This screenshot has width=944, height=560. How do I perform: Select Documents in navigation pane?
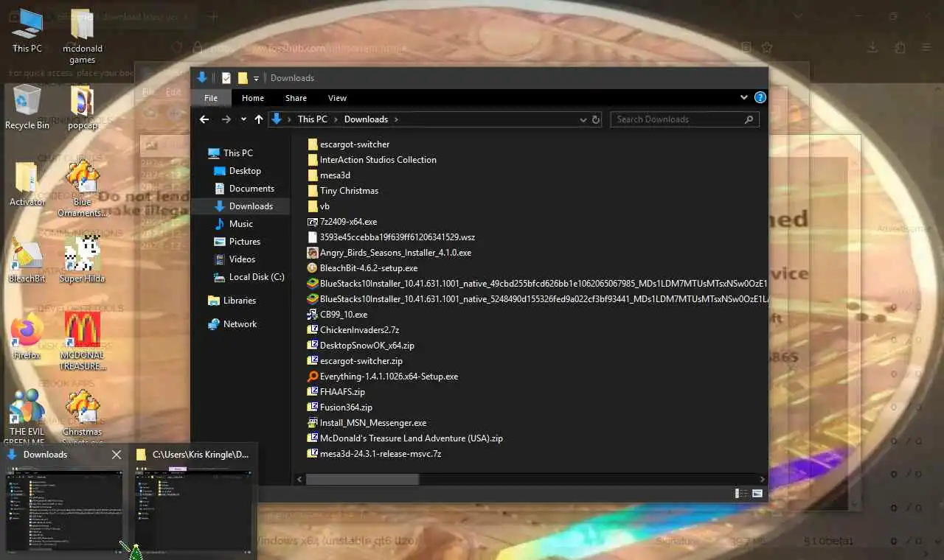click(243, 189)
